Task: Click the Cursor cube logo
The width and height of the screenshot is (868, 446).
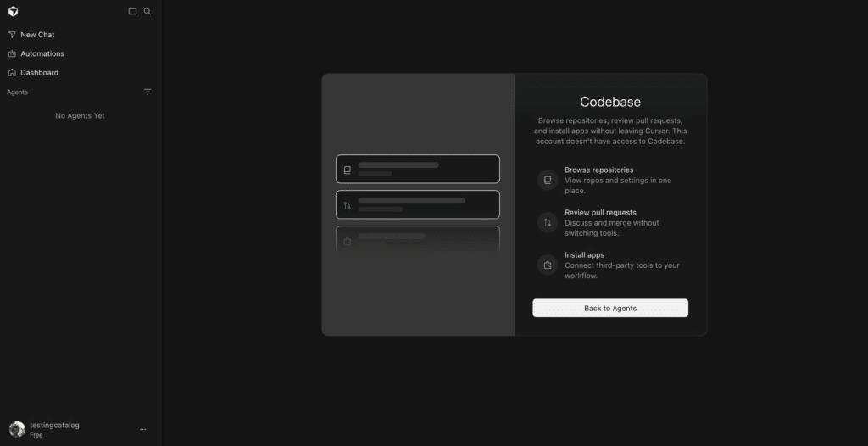Action: click(x=14, y=11)
